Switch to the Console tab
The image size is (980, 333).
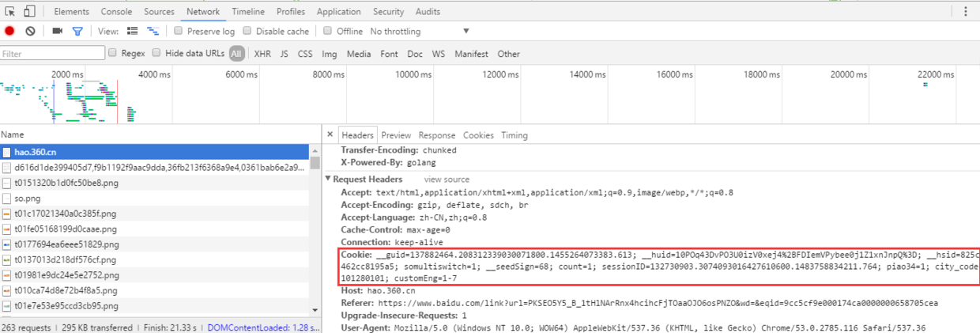coord(116,12)
